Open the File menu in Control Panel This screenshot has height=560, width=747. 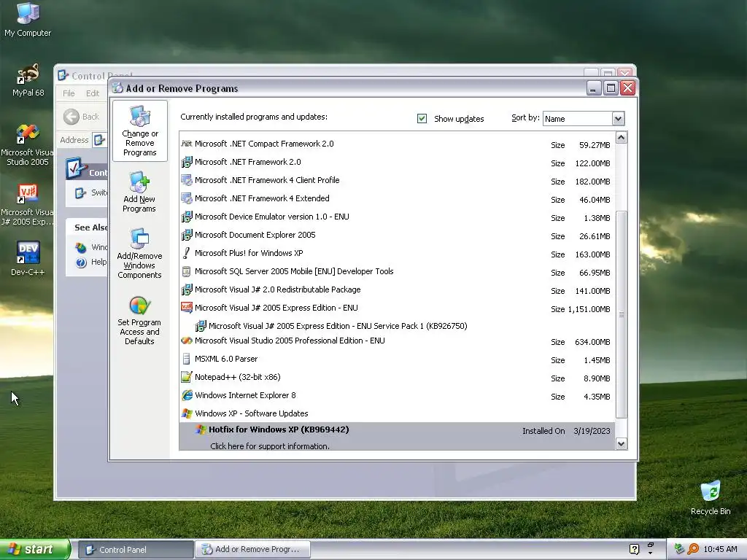[69, 93]
